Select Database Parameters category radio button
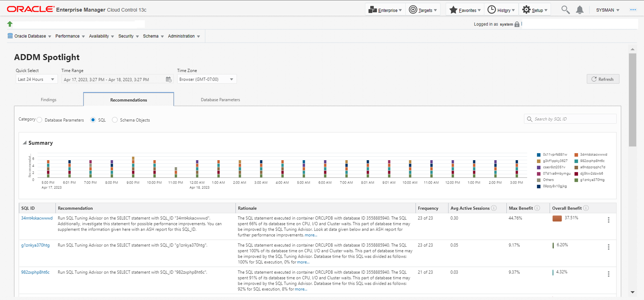 (40, 120)
